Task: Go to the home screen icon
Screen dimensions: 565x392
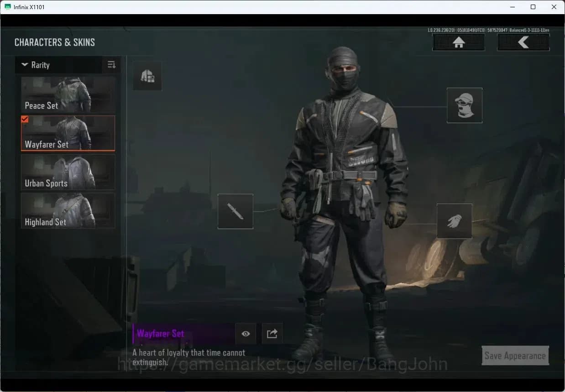Action: pos(459,42)
